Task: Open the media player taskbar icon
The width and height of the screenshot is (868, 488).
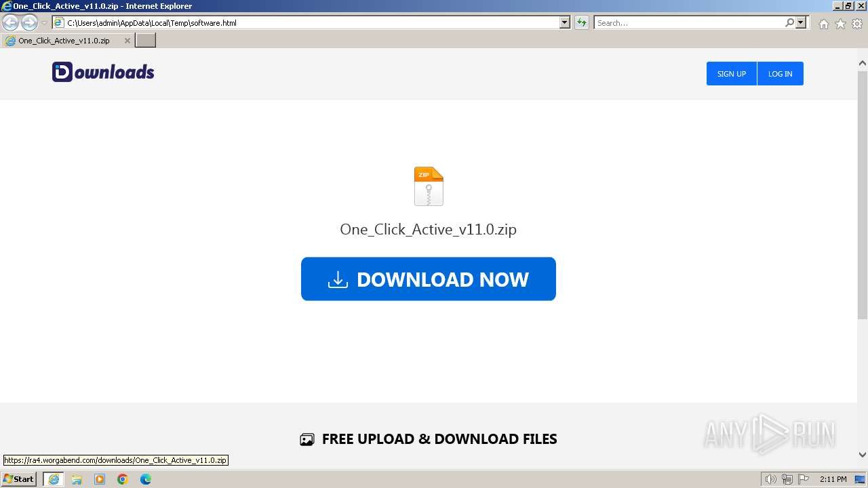Action: (100, 479)
